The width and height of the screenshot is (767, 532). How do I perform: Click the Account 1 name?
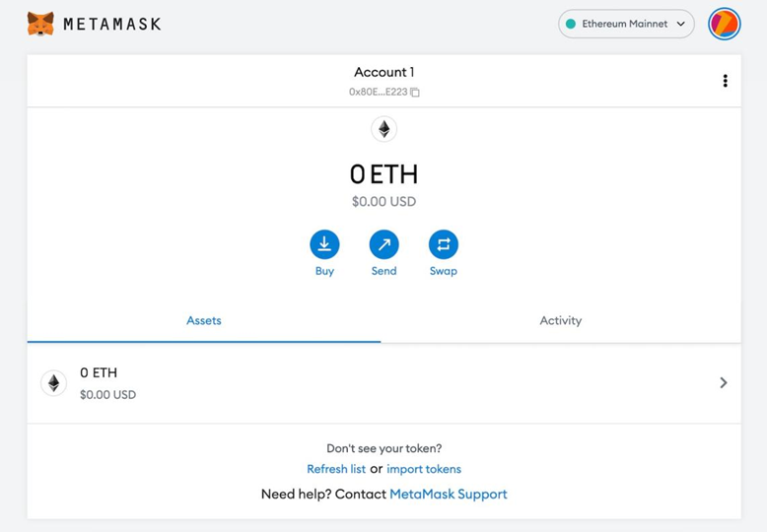[383, 72]
